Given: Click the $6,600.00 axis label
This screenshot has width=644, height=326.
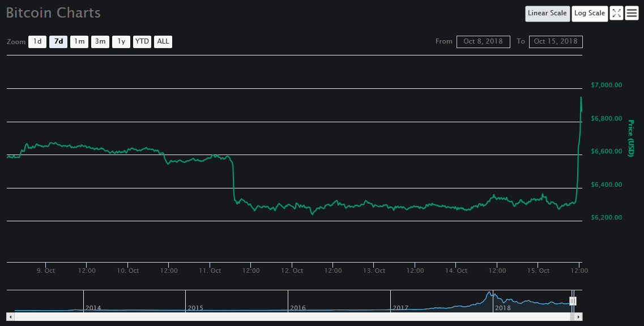Looking at the screenshot, I should 606,151.
